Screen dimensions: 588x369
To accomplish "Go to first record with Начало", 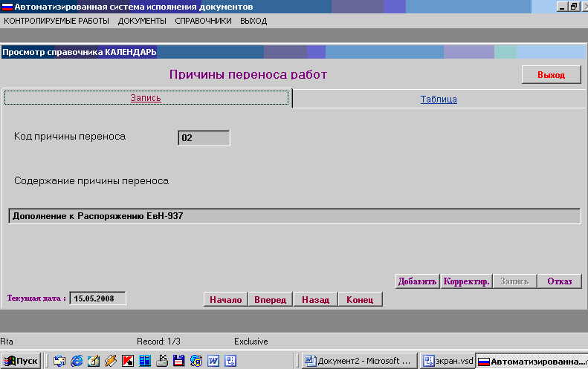I will coord(226,299).
